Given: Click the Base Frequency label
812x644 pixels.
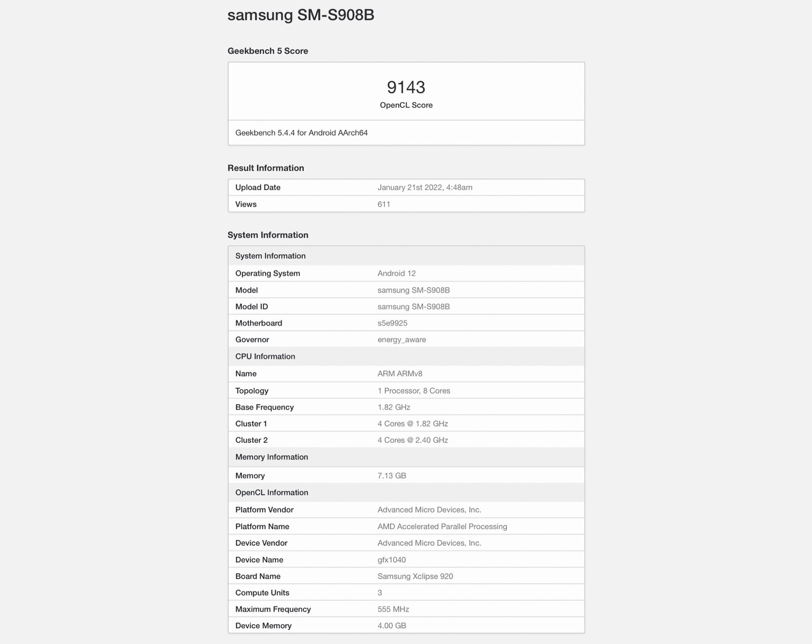Looking at the screenshot, I should (265, 407).
